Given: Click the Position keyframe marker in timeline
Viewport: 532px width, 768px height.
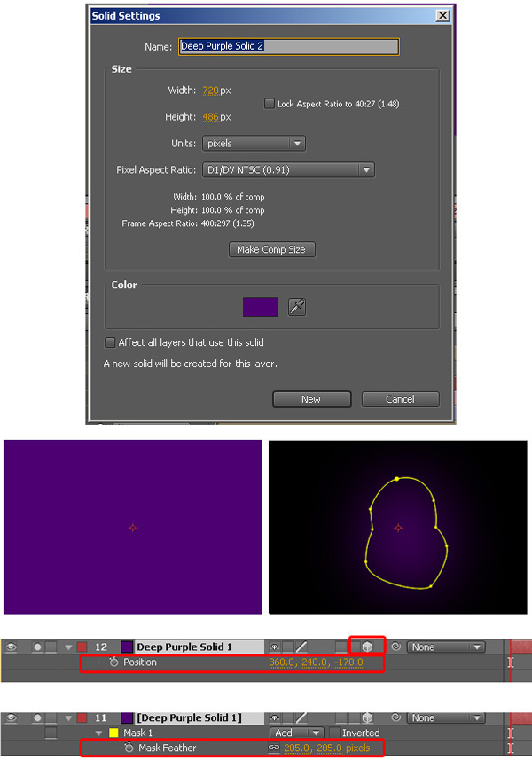Looking at the screenshot, I should tap(511, 662).
